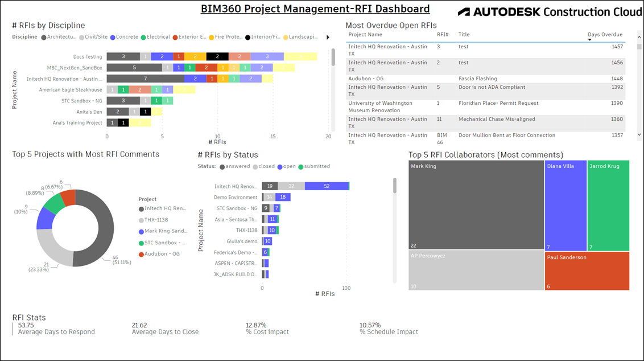Screen dimensions: 644x361
Task: Click Giulia's demo bar segment 10
Action: [x=268, y=241]
